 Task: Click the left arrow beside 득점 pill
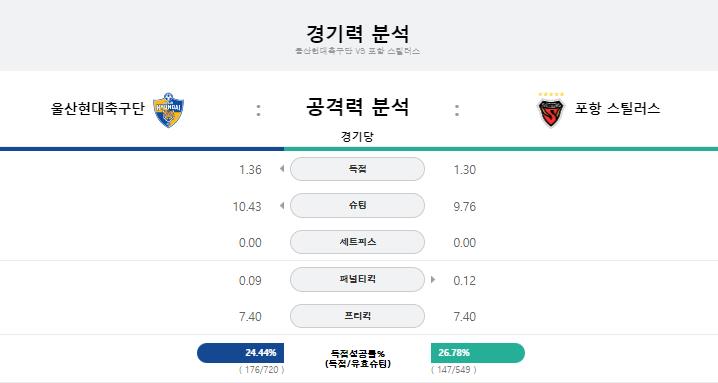[x=282, y=169]
